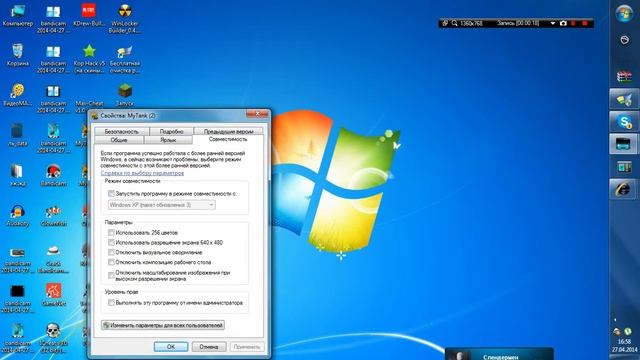
Task: Open the Windows Start orb
Action: [624, 13]
